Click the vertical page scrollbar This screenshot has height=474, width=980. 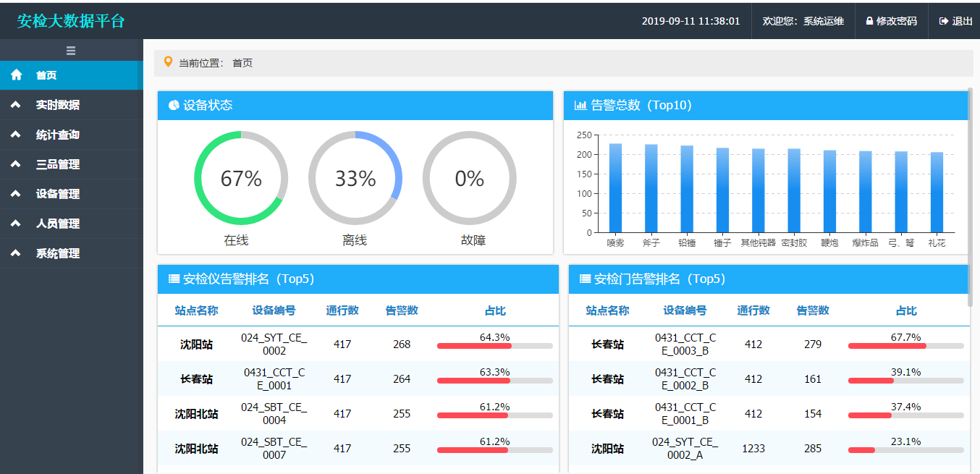(x=969, y=195)
